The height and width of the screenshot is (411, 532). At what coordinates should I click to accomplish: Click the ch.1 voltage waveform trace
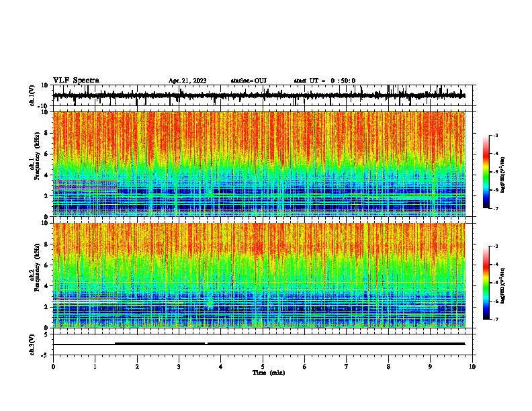pos(259,95)
